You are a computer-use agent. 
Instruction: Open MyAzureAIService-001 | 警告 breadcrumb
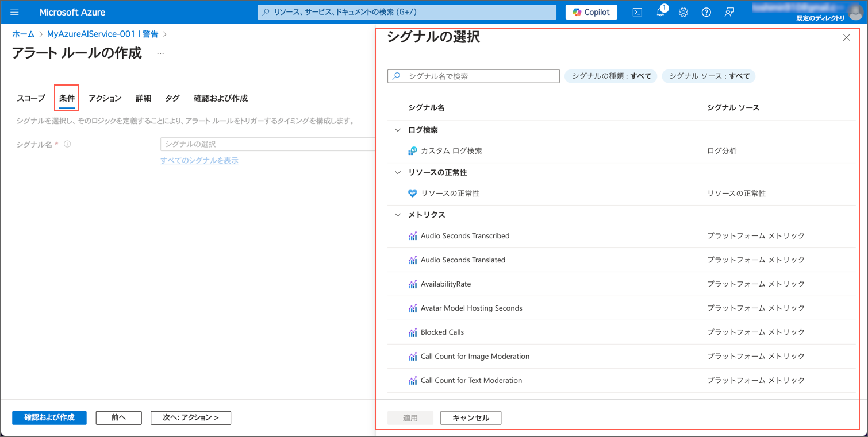(102, 34)
